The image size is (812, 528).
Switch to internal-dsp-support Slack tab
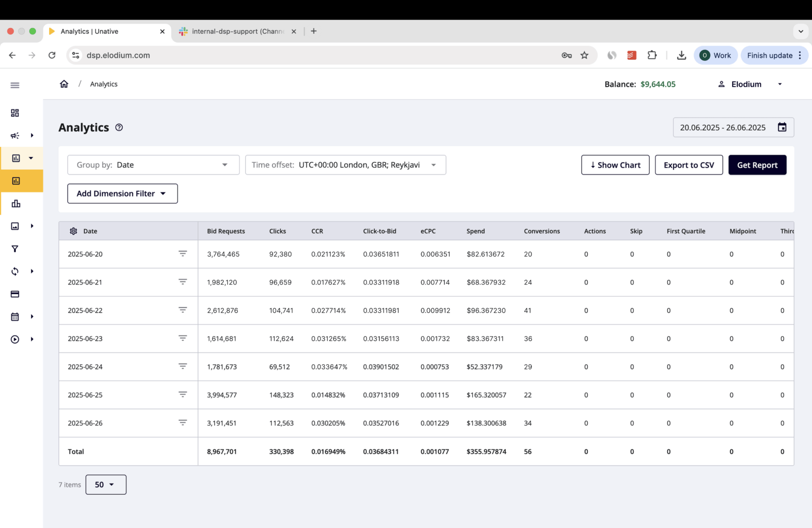point(237,31)
